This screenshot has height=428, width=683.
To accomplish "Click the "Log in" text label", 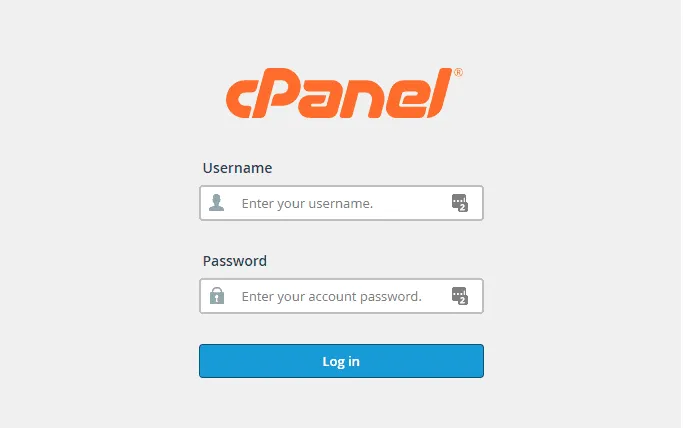I will pyautogui.click(x=341, y=361).
